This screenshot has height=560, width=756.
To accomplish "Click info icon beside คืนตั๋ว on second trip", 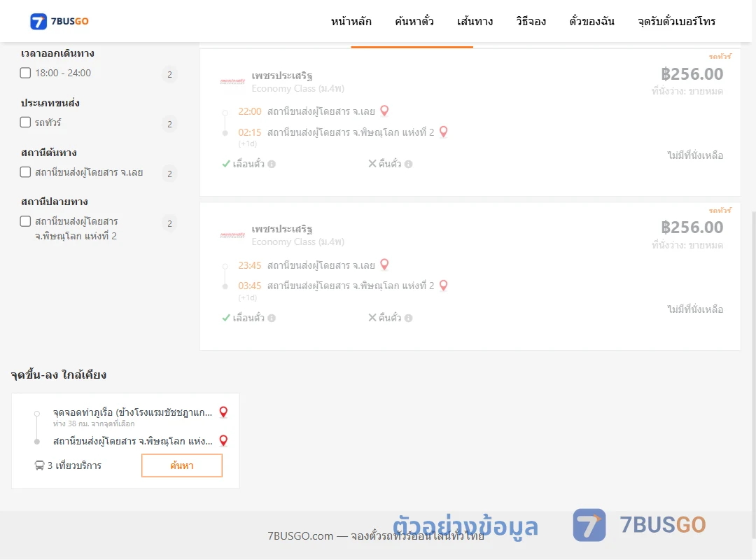I will click(x=408, y=318).
